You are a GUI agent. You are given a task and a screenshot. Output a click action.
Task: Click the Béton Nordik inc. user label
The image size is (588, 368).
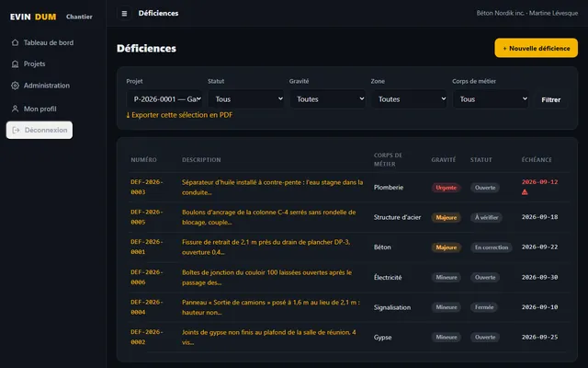tap(526, 13)
